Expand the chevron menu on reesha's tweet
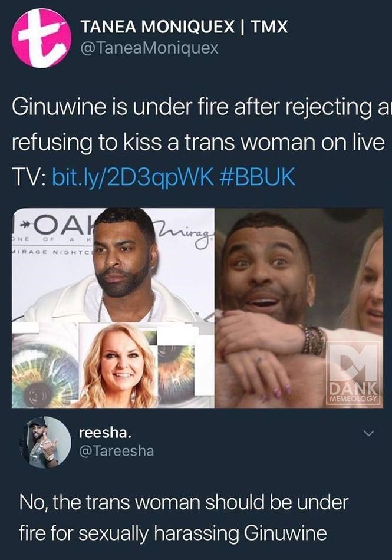 [x=368, y=434]
